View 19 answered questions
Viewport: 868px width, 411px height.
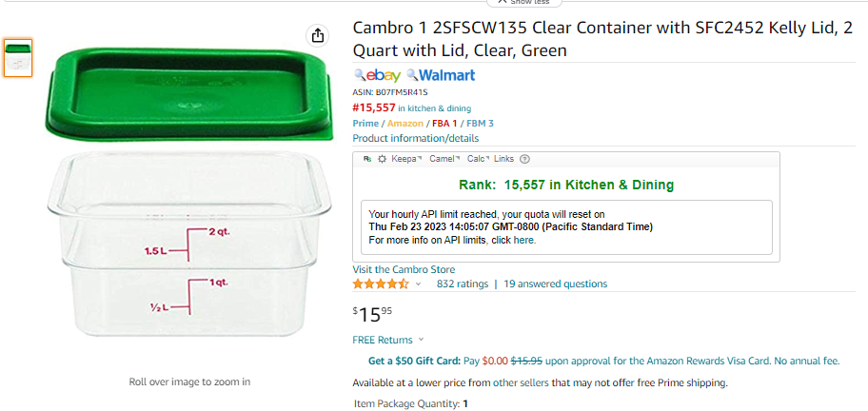[555, 284]
